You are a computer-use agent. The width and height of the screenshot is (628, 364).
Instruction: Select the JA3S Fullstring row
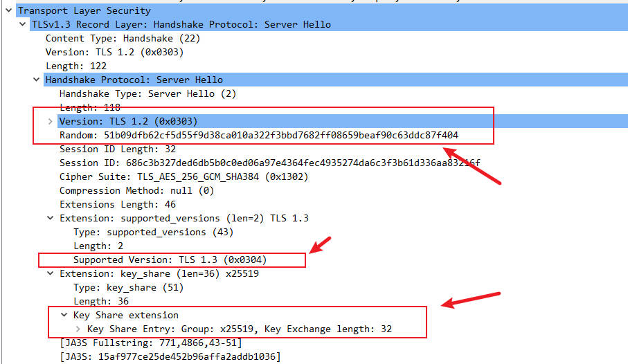pyautogui.click(x=150, y=343)
